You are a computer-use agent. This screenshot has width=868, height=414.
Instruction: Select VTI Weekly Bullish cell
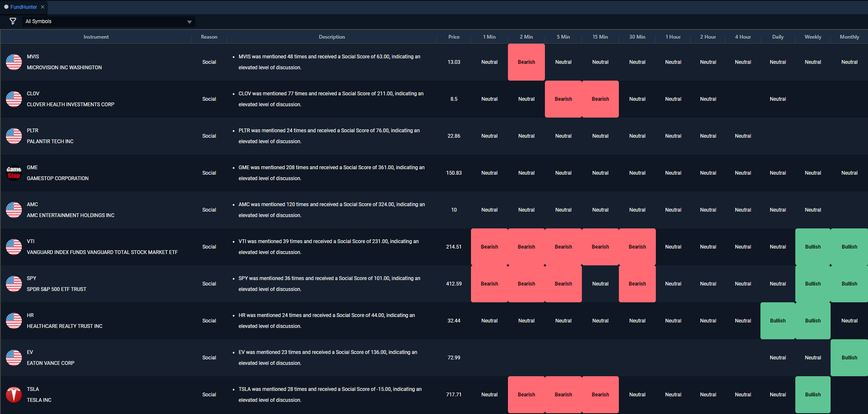[813, 247]
